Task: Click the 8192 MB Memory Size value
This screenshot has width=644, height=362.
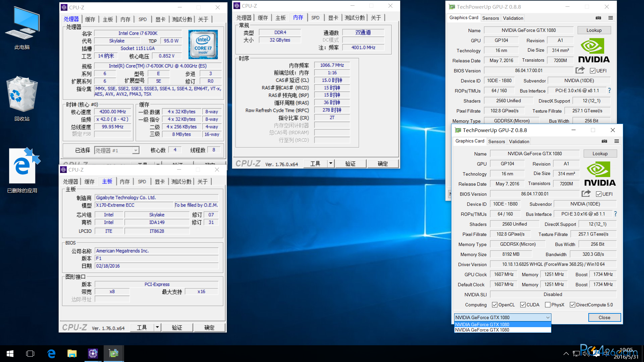Action: [x=511, y=254]
